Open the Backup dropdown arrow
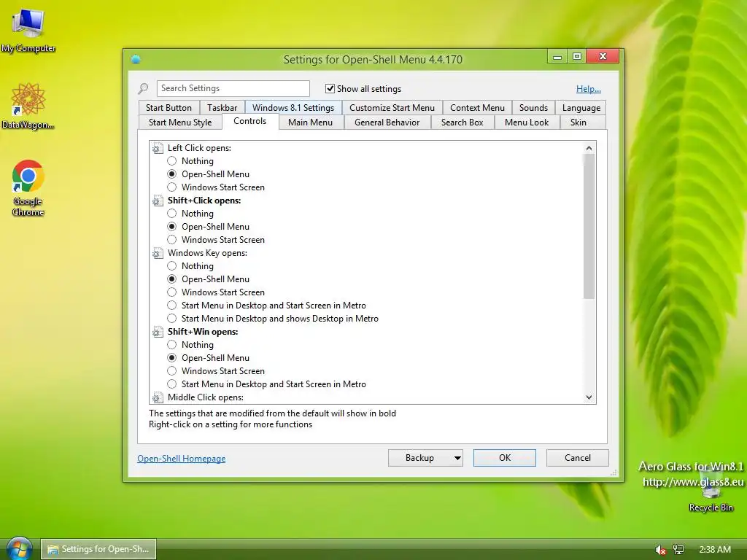The image size is (747, 560). click(457, 458)
